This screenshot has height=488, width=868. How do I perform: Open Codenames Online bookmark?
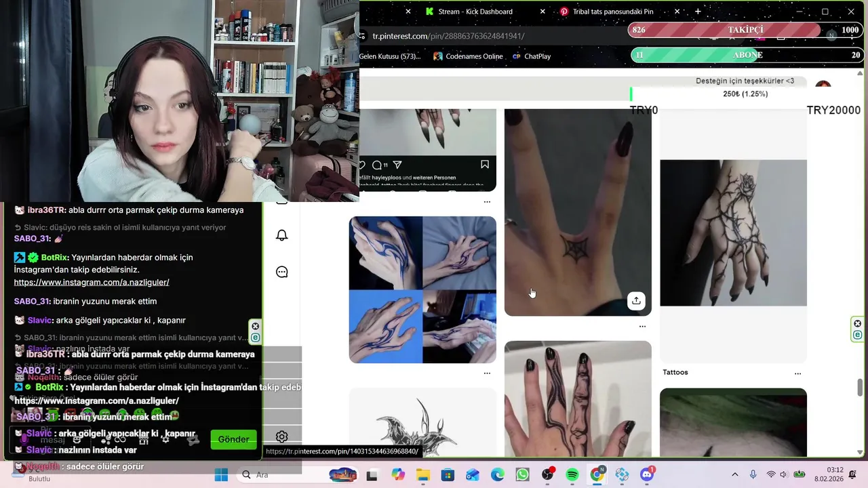[x=469, y=56]
